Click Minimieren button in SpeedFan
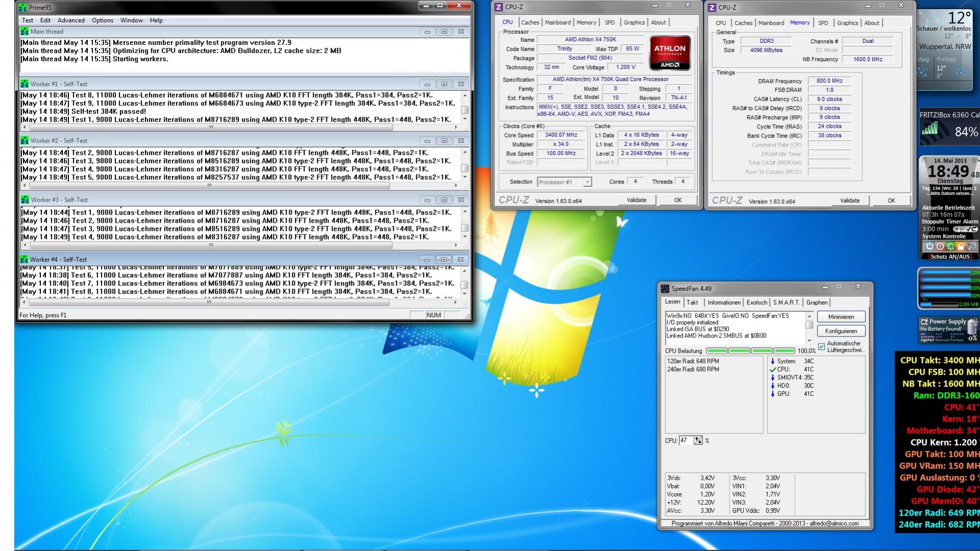This screenshot has height=551, width=980. point(841,317)
